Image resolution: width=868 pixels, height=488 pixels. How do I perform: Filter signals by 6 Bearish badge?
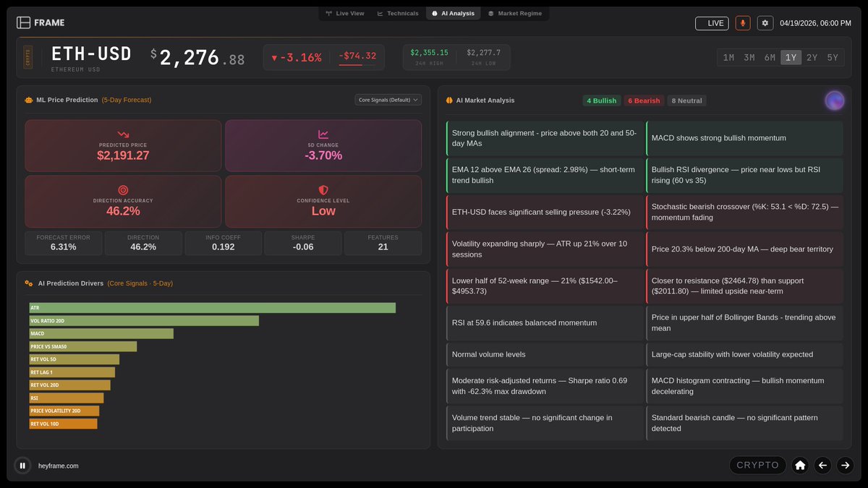tap(644, 100)
